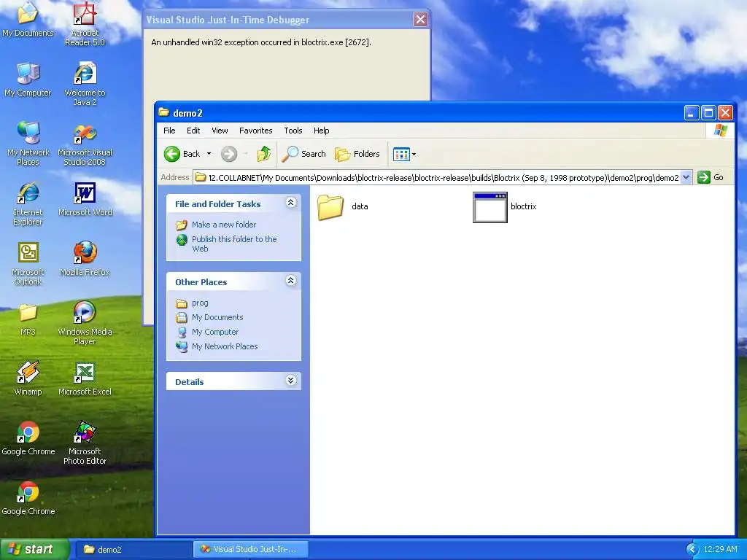Open Back button history dropdown arrow
The image size is (747, 560).
209,154
